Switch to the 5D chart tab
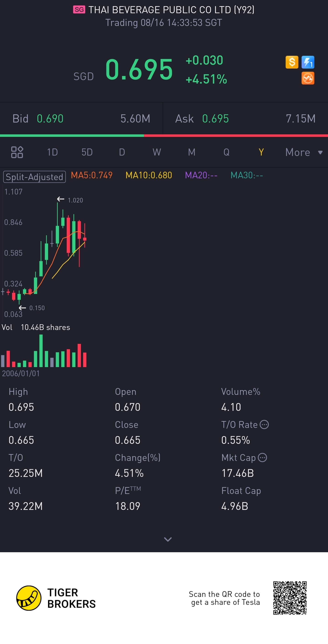The image size is (328, 644). click(x=87, y=152)
